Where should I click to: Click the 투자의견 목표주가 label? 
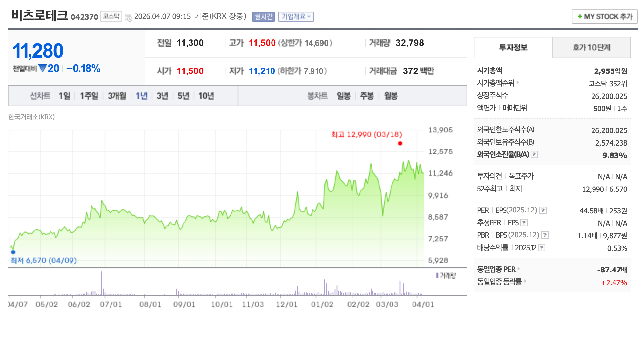(x=505, y=176)
